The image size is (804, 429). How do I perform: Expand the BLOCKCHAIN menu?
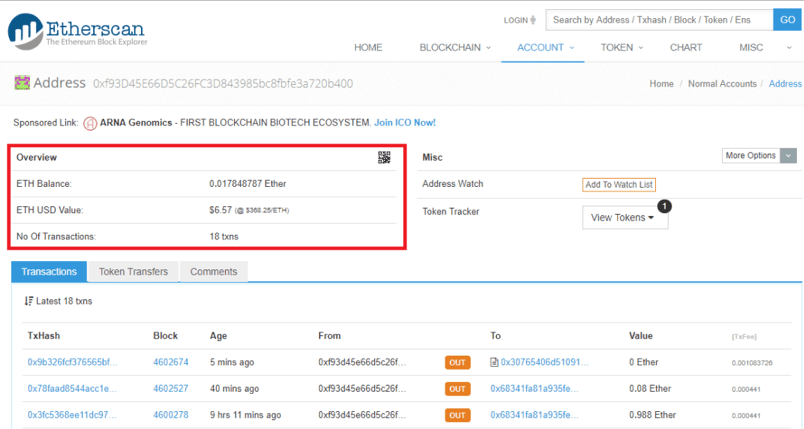pos(455,47)
